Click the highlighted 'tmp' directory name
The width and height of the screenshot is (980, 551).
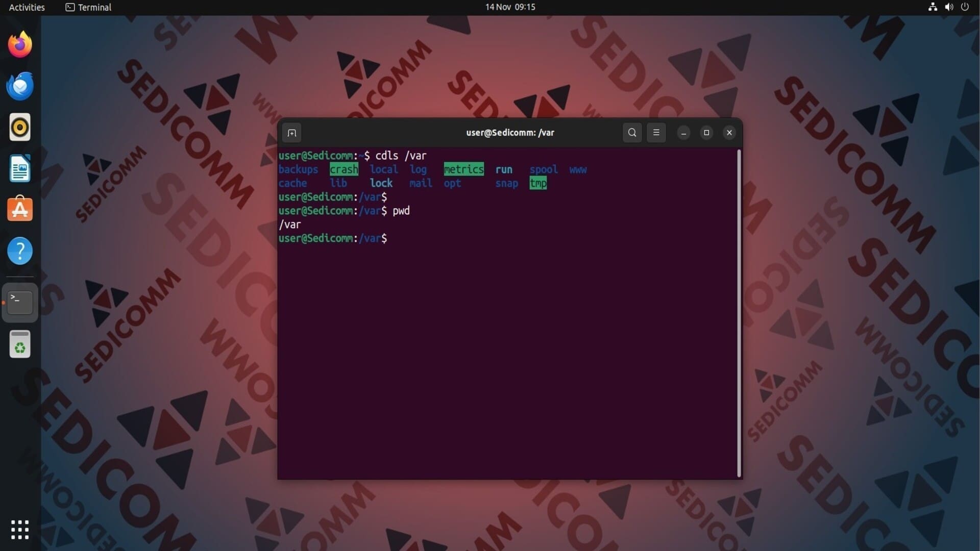[538, 183]
